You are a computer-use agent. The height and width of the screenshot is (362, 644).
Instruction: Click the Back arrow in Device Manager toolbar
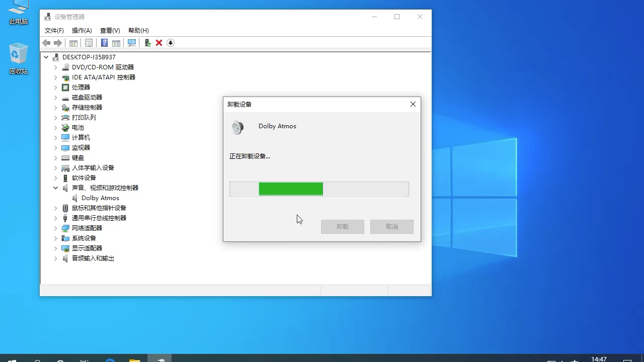pyautogui.click(x=46, y=43)
